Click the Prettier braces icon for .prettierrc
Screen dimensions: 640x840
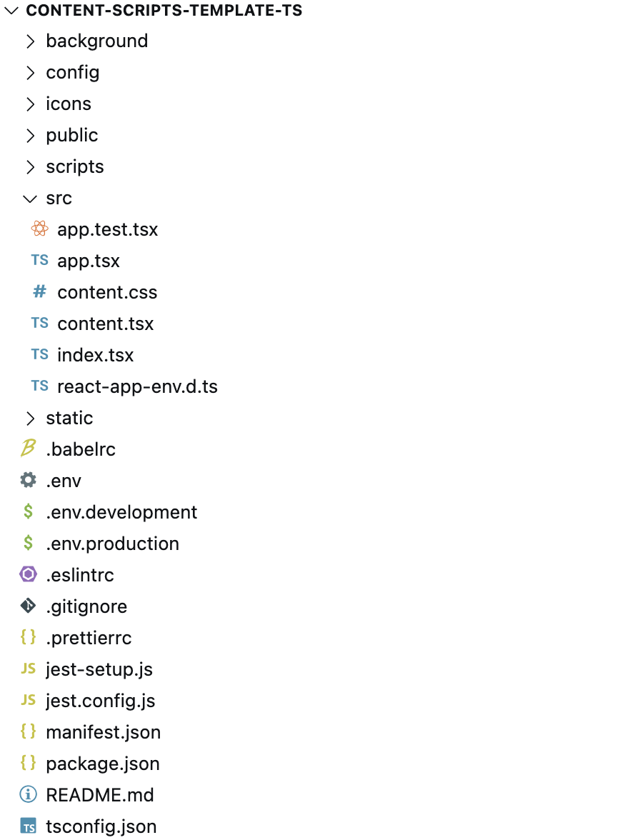(28, 637)
